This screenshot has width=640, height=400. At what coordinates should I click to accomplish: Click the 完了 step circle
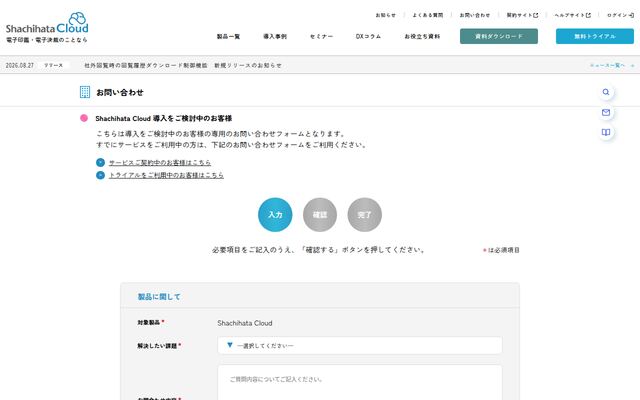[364, 215]
